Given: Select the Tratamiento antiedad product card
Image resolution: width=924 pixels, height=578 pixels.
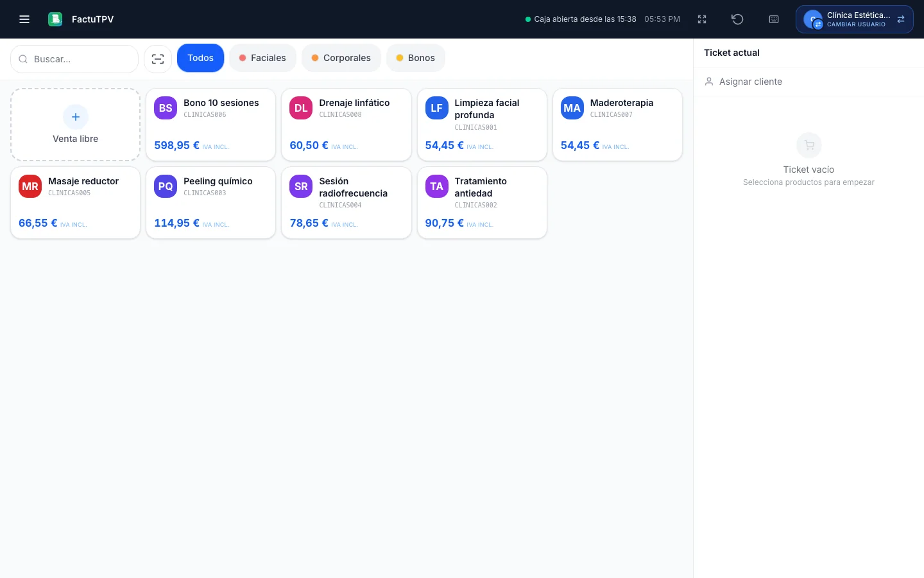Looking at the screenshot, I should 482,203.
